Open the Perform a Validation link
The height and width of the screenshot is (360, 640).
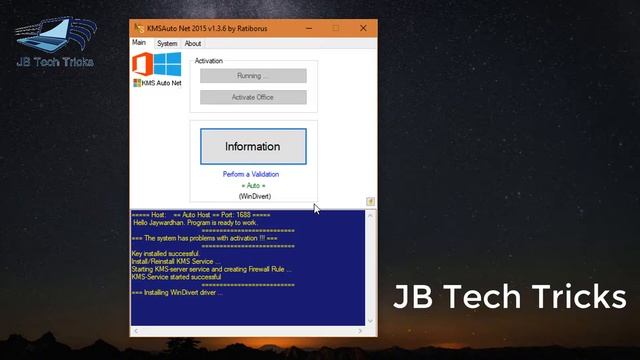[251, 174]
